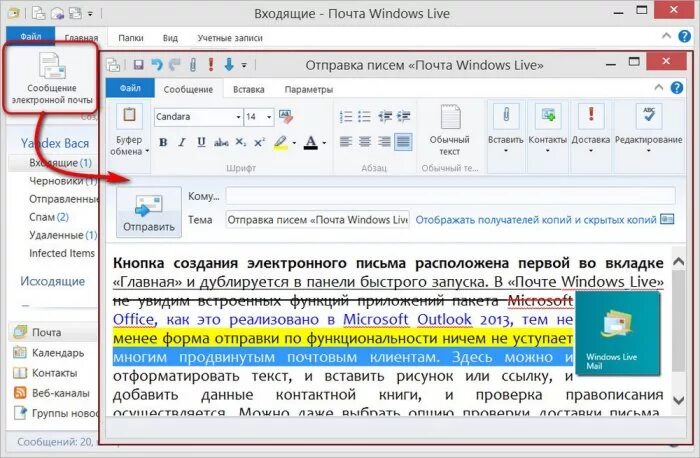Toggle Subscript formatting
Viewport: 700px width, 458px height.
[241, 142]
